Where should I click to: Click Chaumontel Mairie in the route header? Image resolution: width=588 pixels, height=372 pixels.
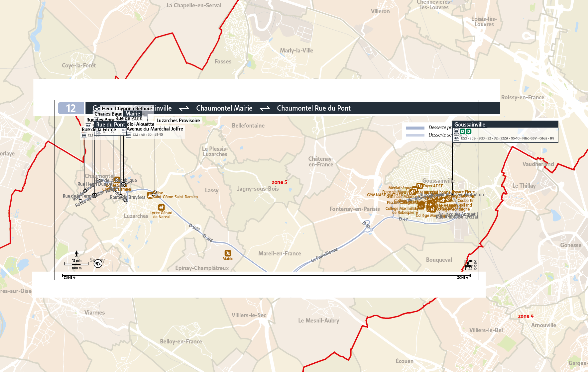tap(224, 108)
